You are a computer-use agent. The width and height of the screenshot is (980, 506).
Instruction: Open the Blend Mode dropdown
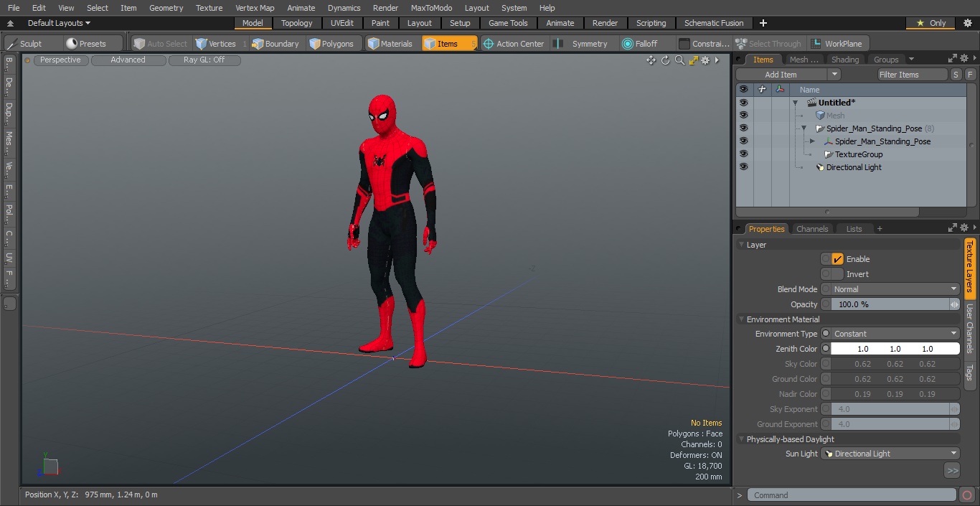tap(895, 289)
